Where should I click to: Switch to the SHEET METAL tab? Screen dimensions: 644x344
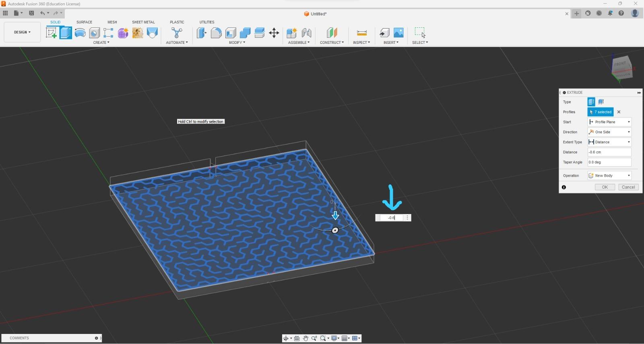pos(143,22)
